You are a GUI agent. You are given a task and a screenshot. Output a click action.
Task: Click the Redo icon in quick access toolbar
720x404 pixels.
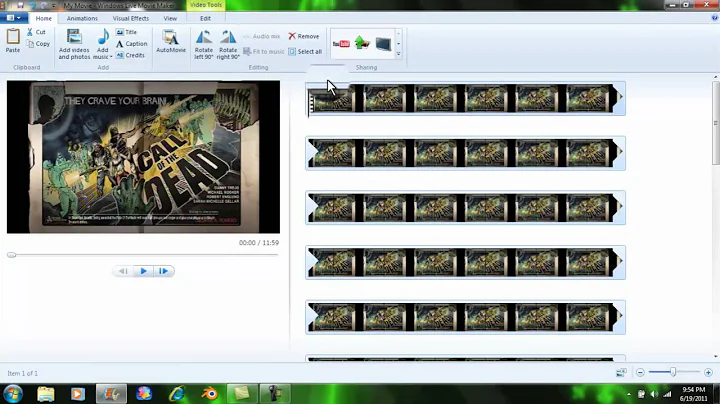(x=44, y=6)
